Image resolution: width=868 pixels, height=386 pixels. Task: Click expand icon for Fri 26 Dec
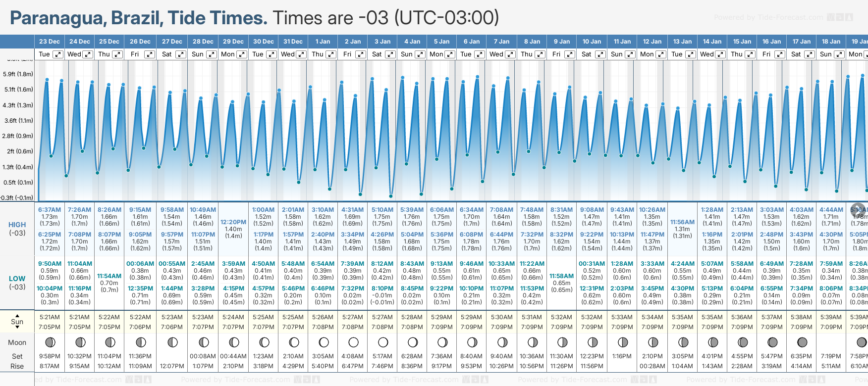point(149,54)
